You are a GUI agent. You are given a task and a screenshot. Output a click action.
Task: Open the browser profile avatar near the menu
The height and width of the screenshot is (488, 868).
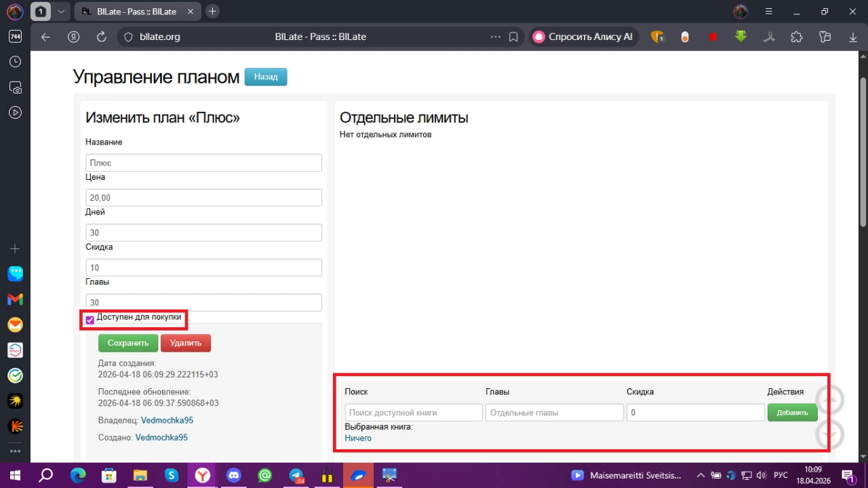(x=741, y=12)
